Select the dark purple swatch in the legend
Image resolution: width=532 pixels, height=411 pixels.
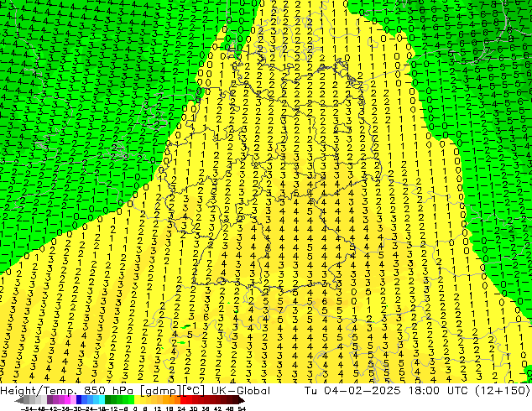50,400
